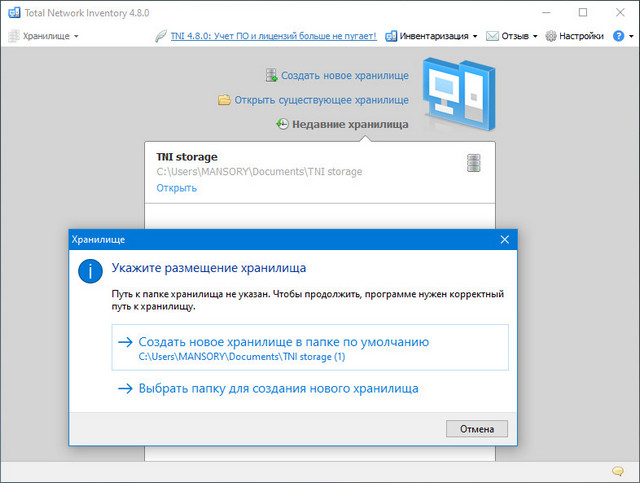640x483 pixels.
Task: Click Создать новое хранилище link
Action: (344, 75)
